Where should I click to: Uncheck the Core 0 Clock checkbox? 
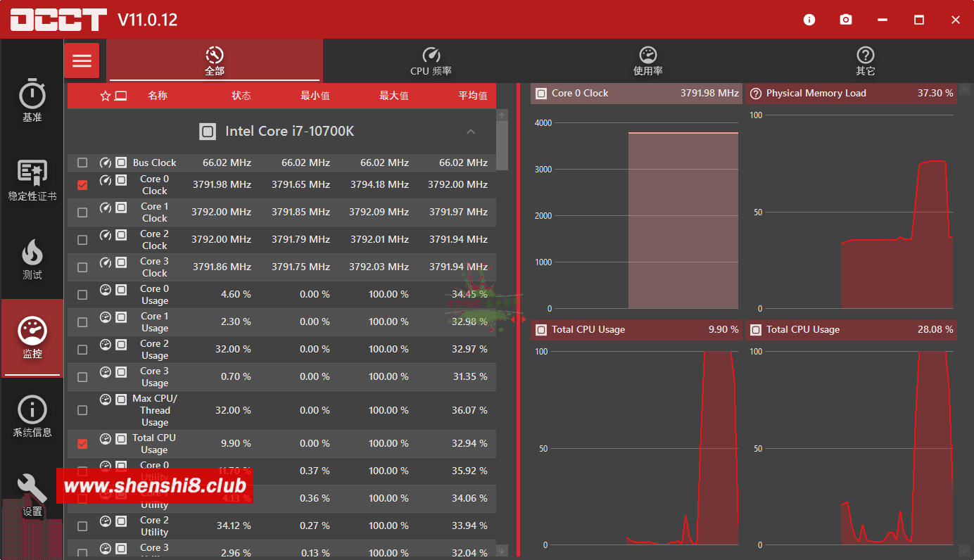(x=82, y=185)
